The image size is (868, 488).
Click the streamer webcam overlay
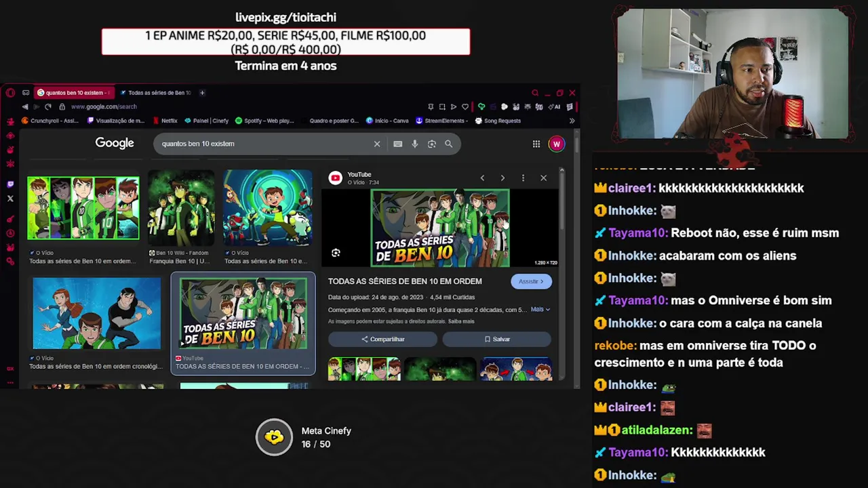[732, 73]
